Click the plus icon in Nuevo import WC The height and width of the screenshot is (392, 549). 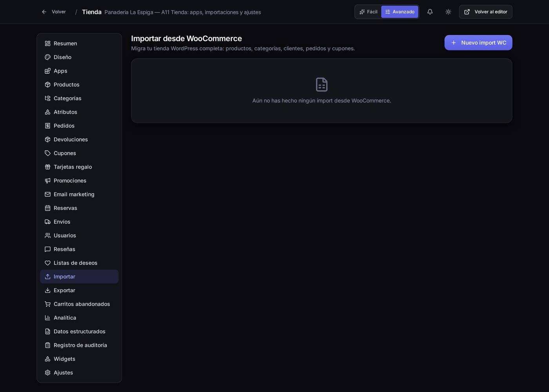[454, 43]
